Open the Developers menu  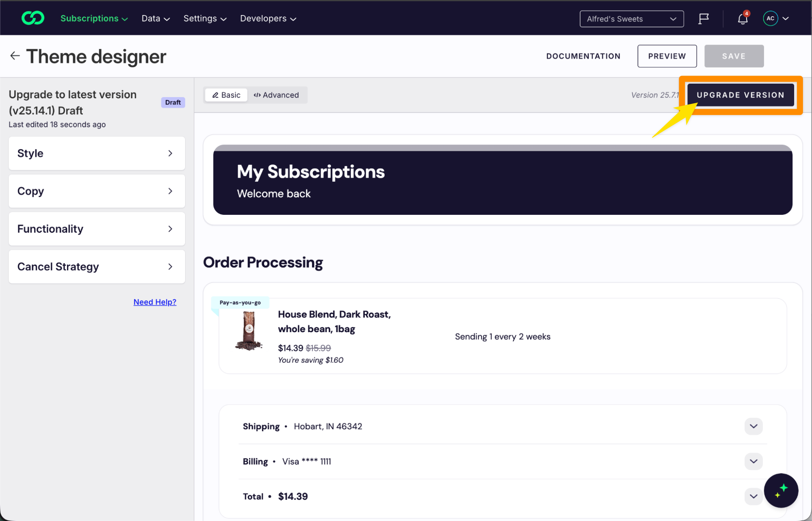268,19
